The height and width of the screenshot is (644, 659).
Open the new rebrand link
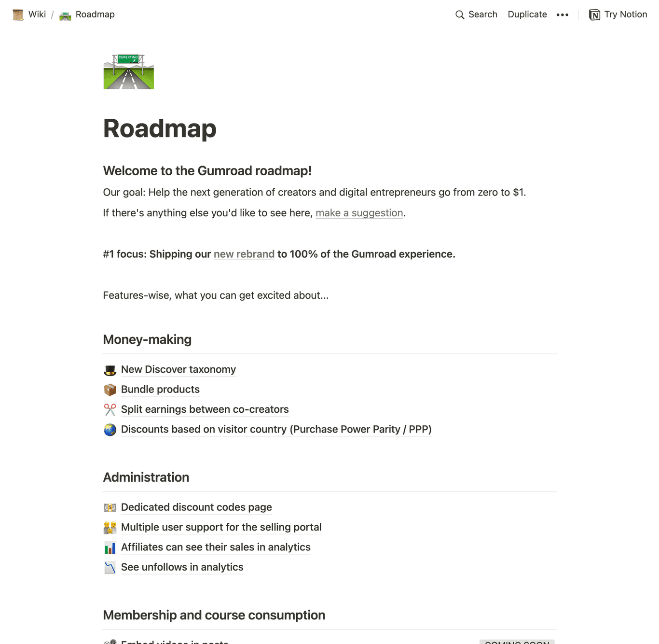point(244,254)
